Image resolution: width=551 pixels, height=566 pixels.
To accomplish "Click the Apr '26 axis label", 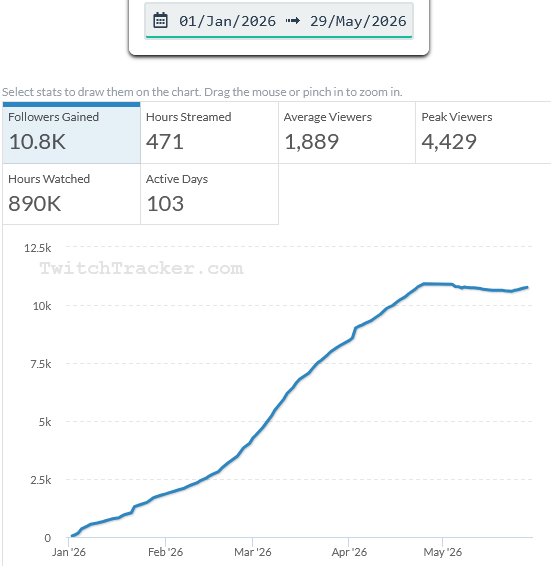I will (x=349, y=552).
